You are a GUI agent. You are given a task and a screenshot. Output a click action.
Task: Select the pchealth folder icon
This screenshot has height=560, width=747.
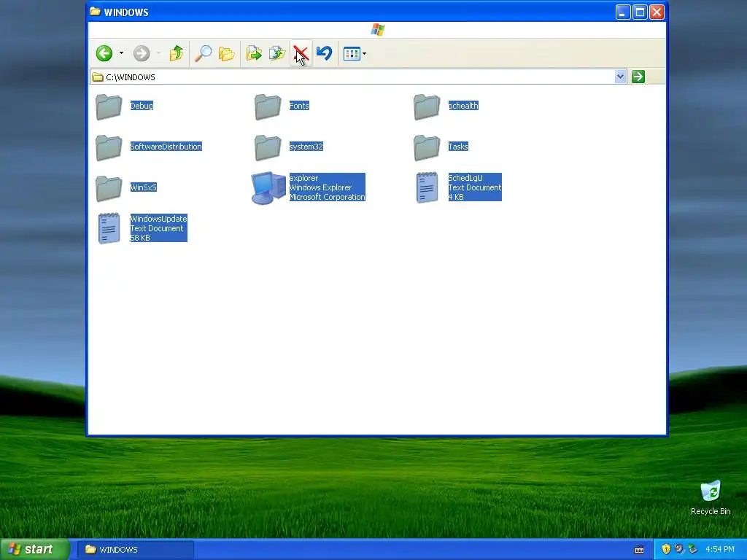(x=427, y=106)
